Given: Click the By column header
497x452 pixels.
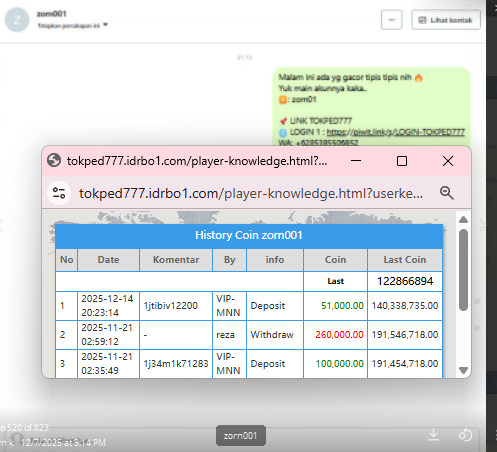Looking at the screenshot, I should [x=229, y=260].
